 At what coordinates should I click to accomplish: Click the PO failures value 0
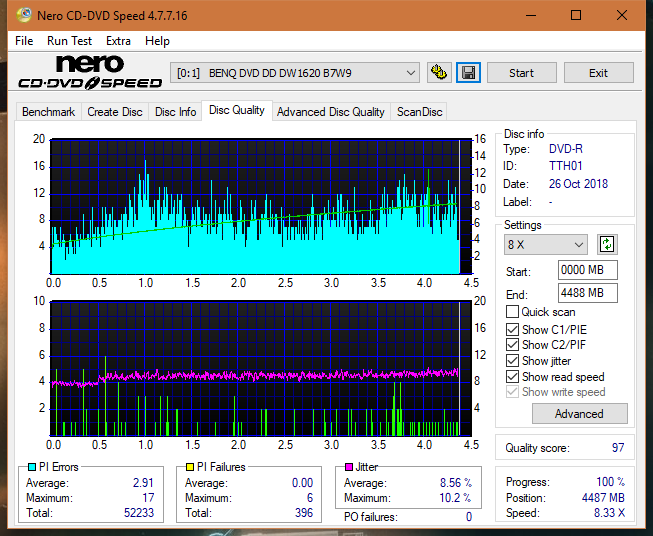click(x=469, y=517)
